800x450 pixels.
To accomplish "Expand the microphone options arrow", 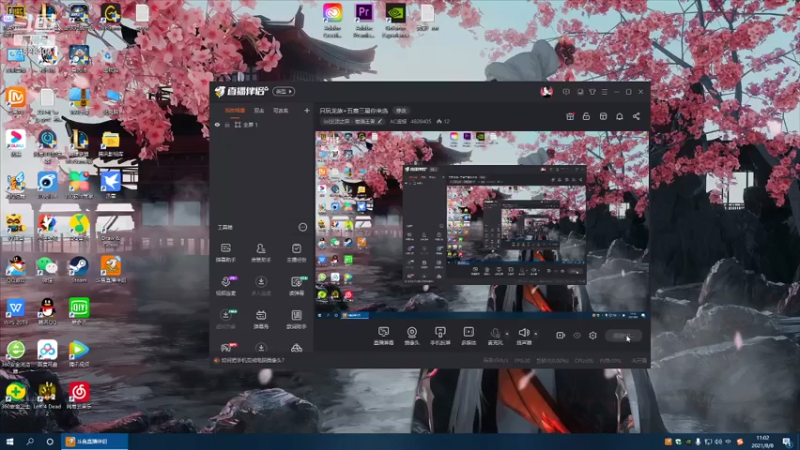I will tap(507, 334).
